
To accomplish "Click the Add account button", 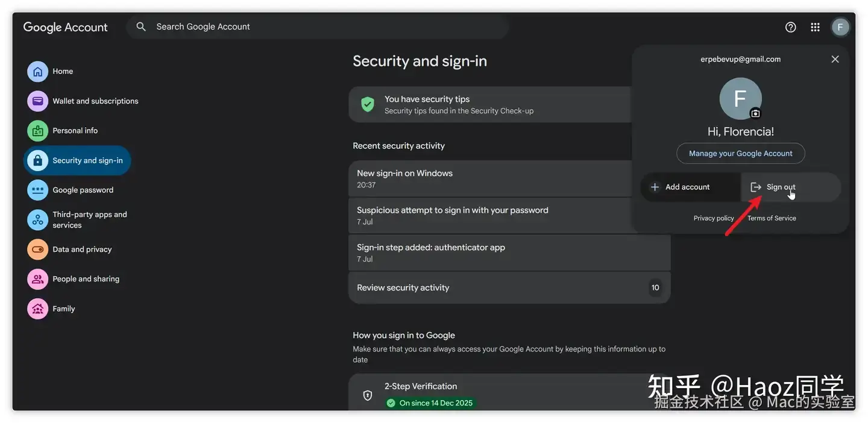I will pos(690,187).
